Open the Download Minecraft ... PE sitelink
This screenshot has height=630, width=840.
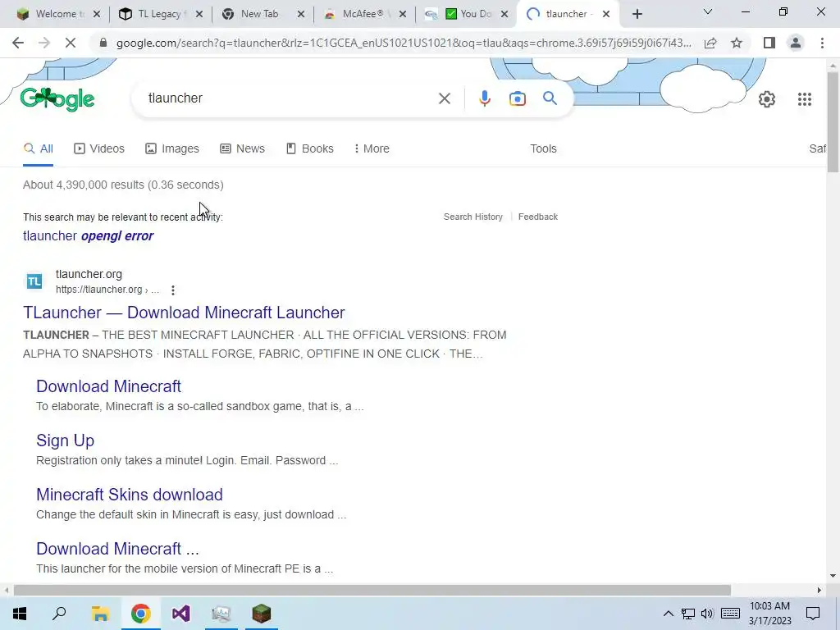(x=117, y=549)
